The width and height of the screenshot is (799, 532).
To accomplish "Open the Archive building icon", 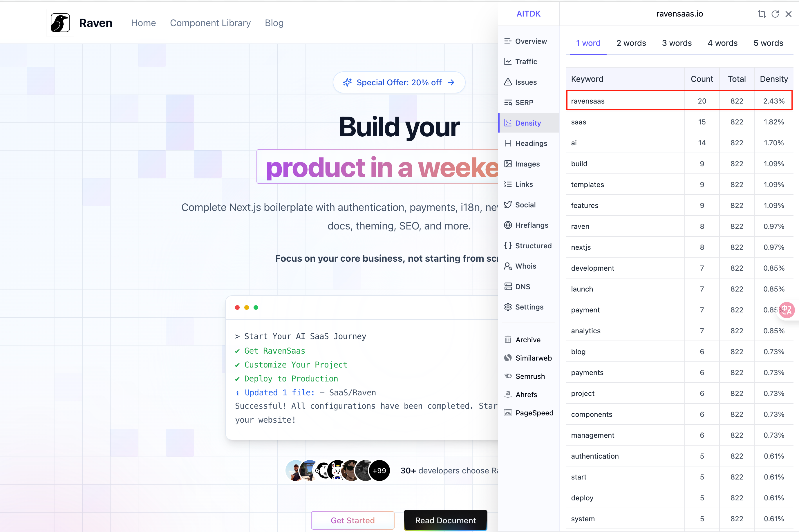I will click(507, 339).
